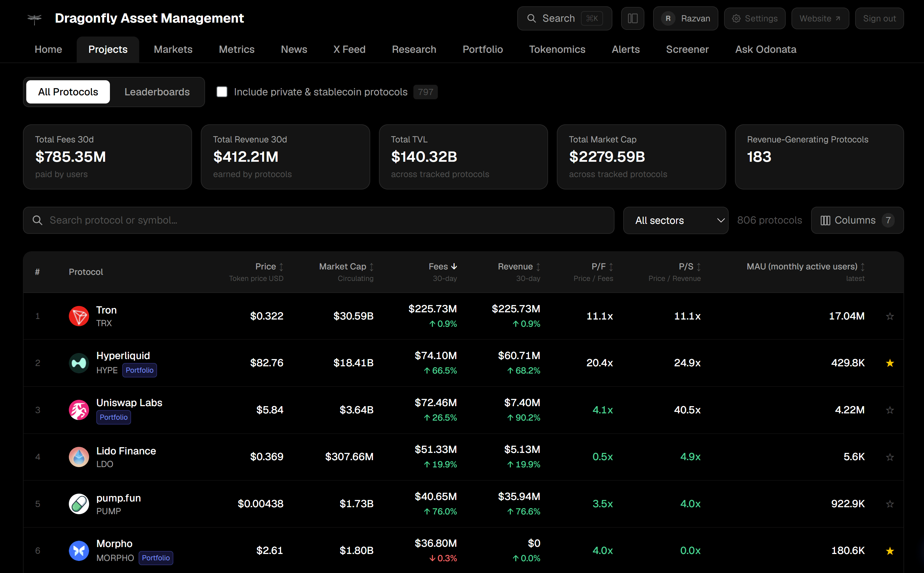Viewport: 924px width, 573px height.
Task: Open the Ask Odonata tab
Action: click(765, 49)
